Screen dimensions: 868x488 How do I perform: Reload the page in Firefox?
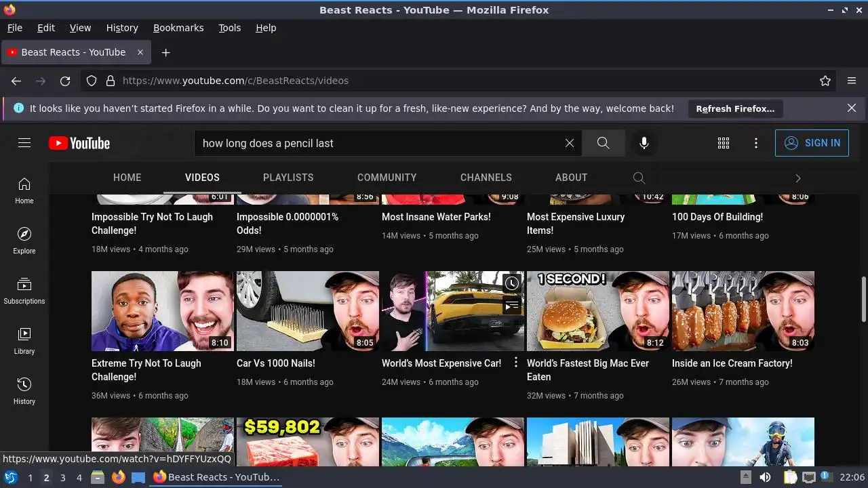(x=65, y=81)
